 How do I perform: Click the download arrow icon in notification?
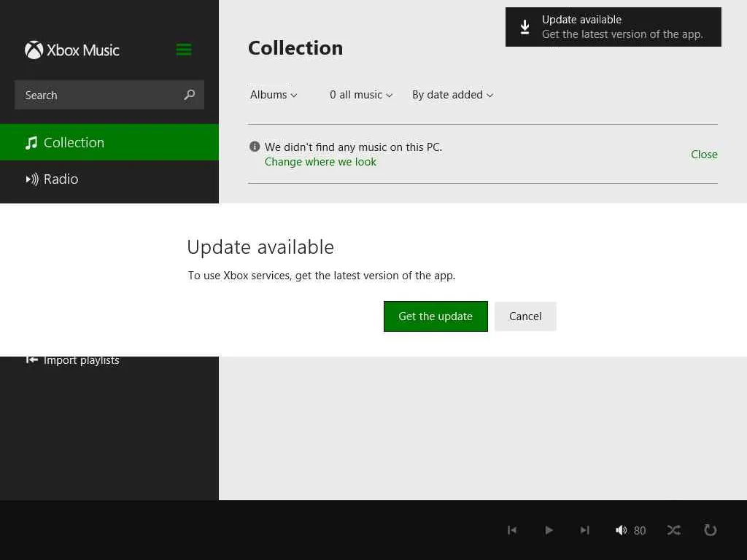[525, 27]
